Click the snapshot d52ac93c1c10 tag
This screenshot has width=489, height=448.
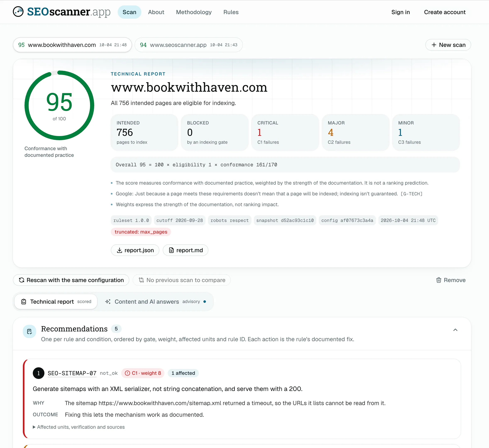pos(285,220)
